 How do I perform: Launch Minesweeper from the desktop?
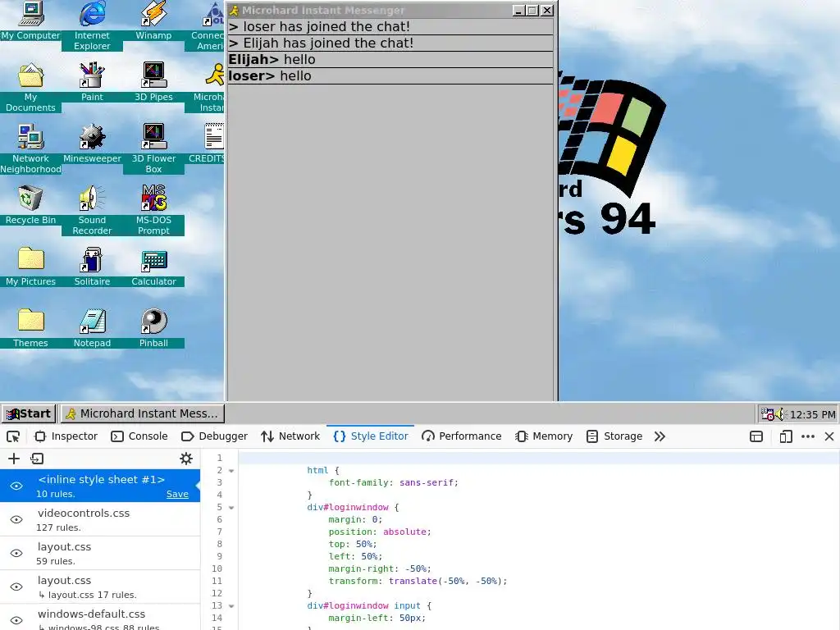[x=92, y=143]
